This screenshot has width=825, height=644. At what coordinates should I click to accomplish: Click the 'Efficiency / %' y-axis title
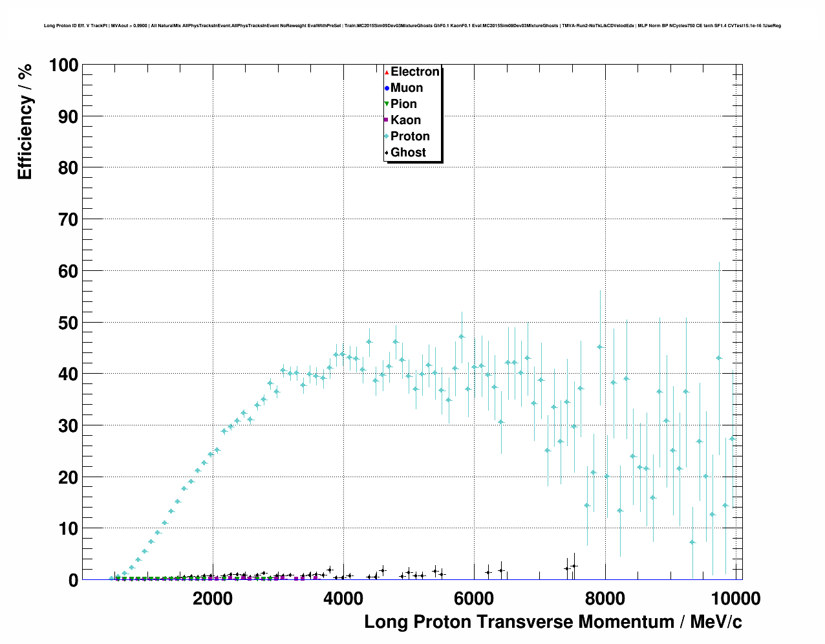[x=25, y=122]
